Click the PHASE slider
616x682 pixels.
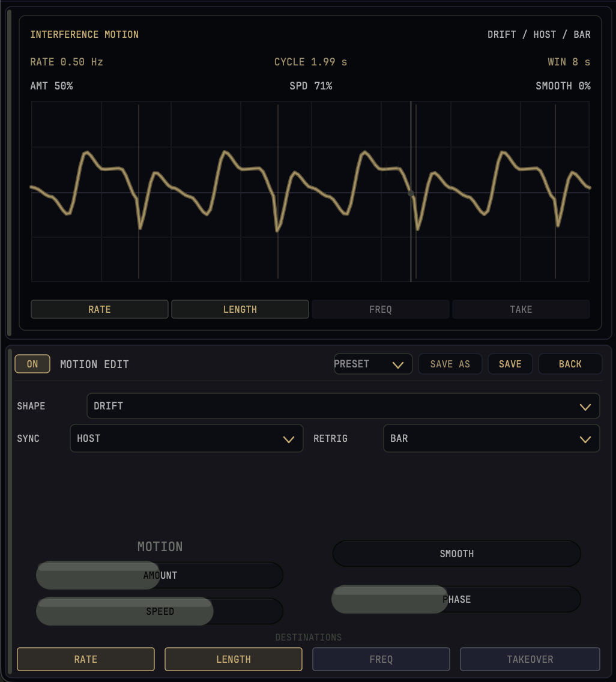(x=456, y=599)
